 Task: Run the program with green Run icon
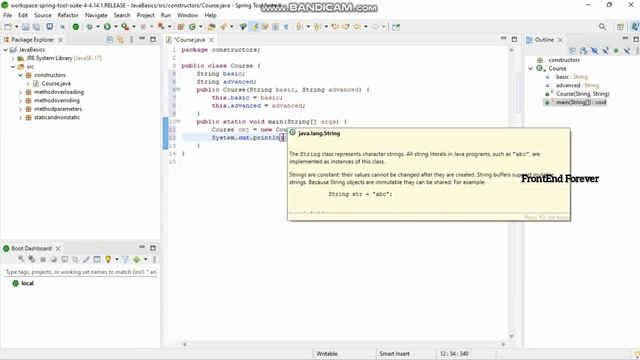(x=107, y=27)
